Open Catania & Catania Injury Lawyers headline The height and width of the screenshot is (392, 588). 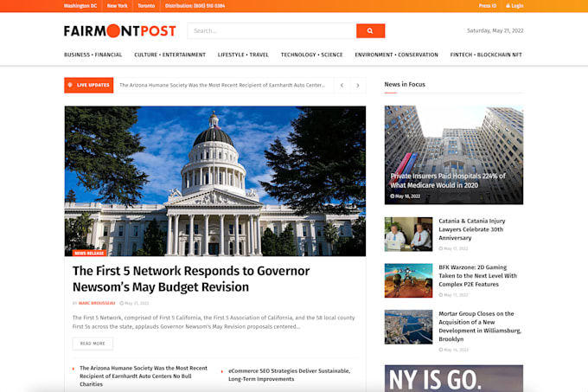(472, 229)
